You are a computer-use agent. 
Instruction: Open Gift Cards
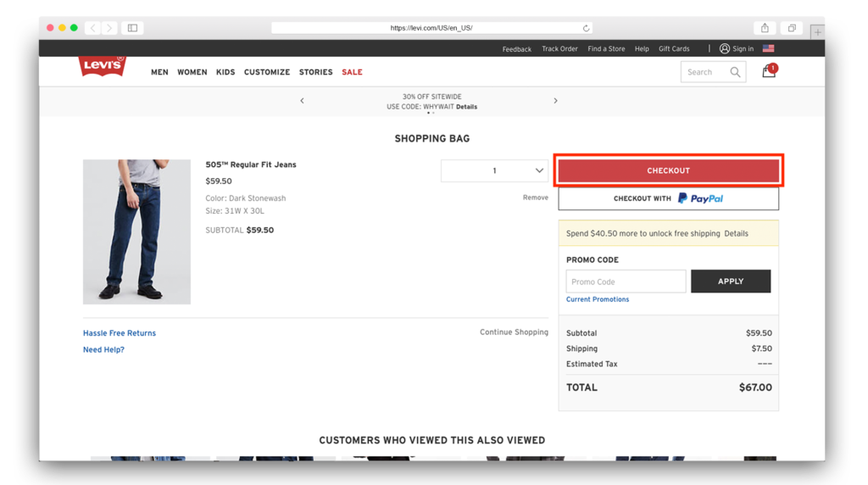674,48
